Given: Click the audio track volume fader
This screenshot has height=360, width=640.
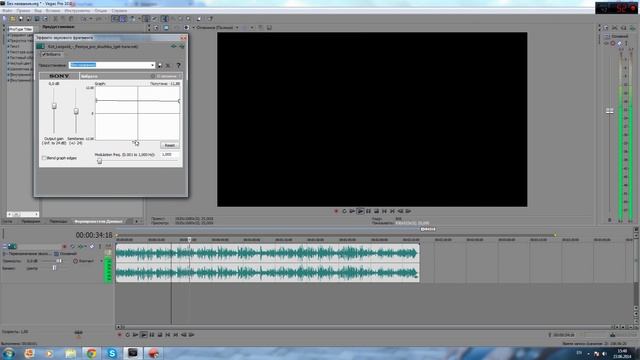Looking at the screenshot, I should pos(59,261).
